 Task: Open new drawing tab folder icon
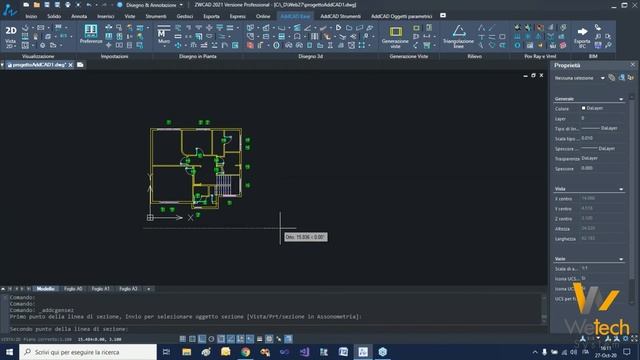click(x=80, y=64)
